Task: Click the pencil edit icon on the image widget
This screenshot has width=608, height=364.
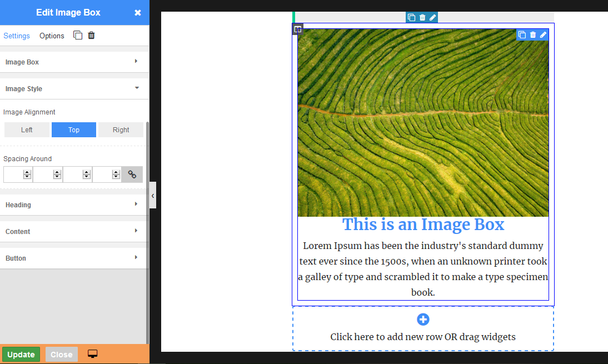Action: (543, 35)
